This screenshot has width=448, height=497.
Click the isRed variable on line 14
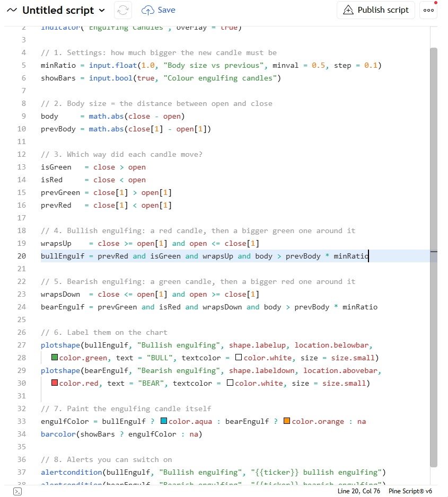point(51,180)
